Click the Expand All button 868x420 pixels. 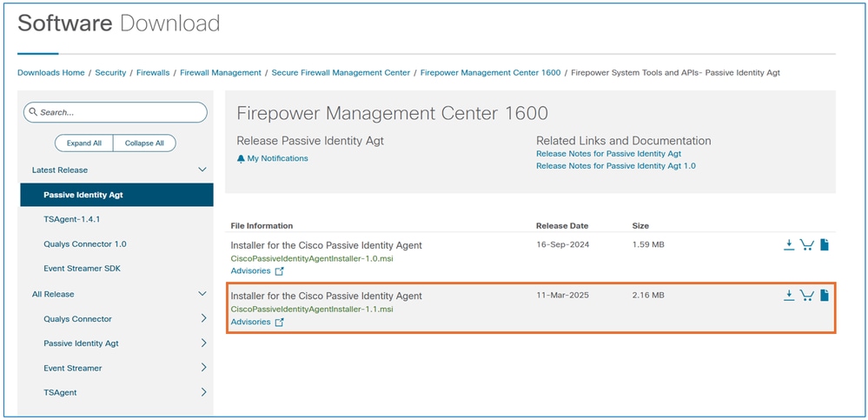(84, 143)
